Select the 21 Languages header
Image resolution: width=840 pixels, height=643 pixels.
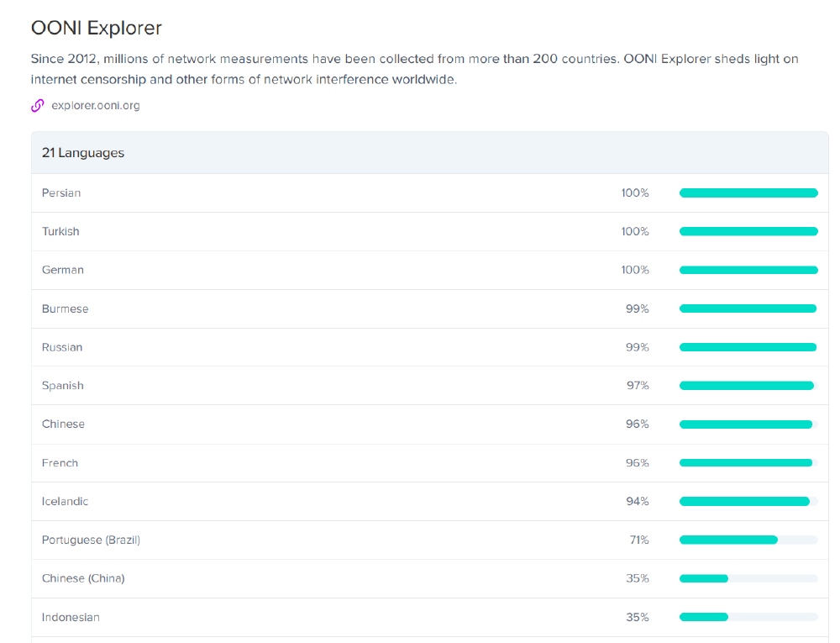pyautogui.click(x=83, y=153)
